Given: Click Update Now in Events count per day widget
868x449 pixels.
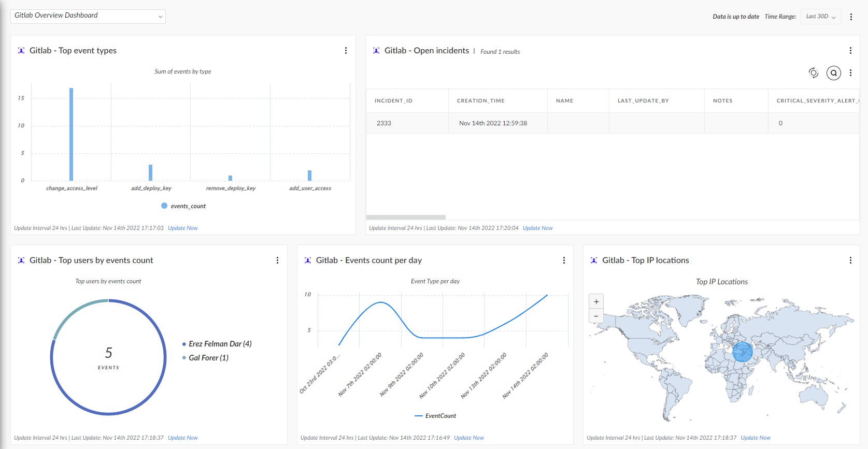Looking at the screenshot, I should [469, 438].
